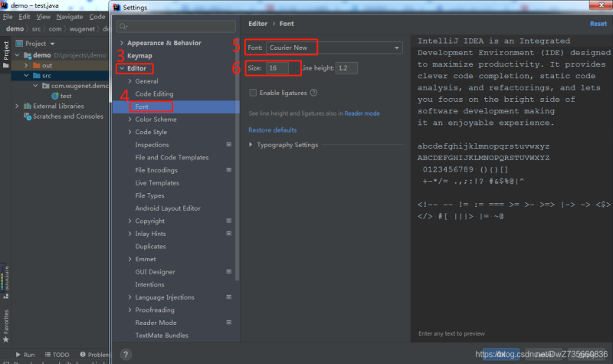Image resolution: width=613 pixels, height=364 pixels.
Task: Click the Line height input field
Action: coord(346,68)
